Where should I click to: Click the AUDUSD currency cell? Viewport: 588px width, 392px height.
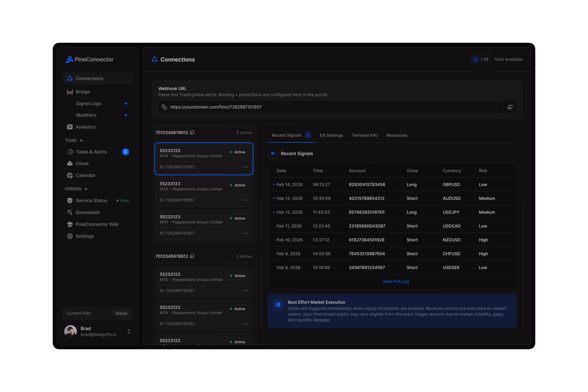point(451,198)
